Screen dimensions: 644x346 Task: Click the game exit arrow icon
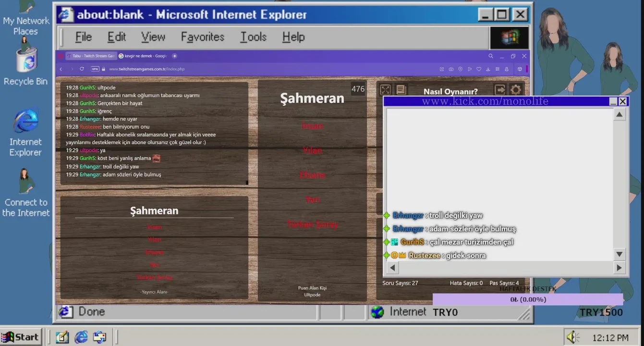click(500, 90)
